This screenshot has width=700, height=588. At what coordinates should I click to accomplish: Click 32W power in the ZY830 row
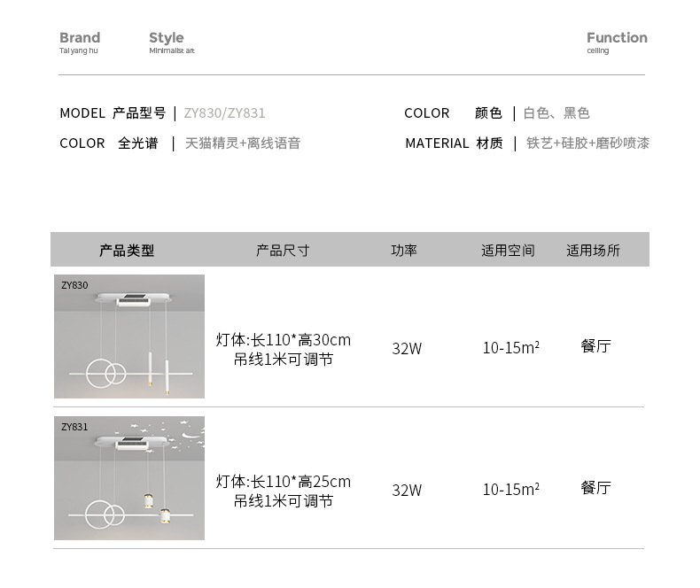[407, 348]
